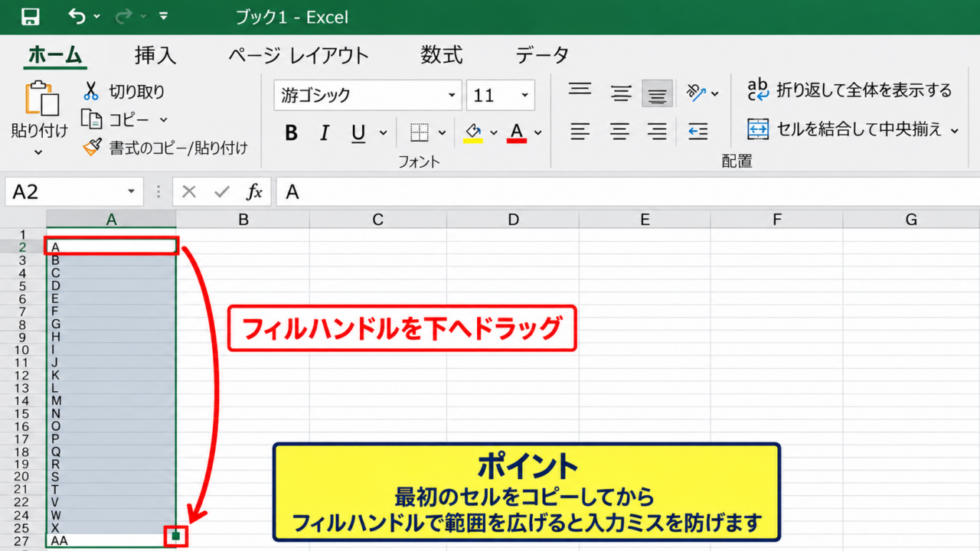
Task: Click the 貼り付け clipboard icon
Action: click(41, 99)
